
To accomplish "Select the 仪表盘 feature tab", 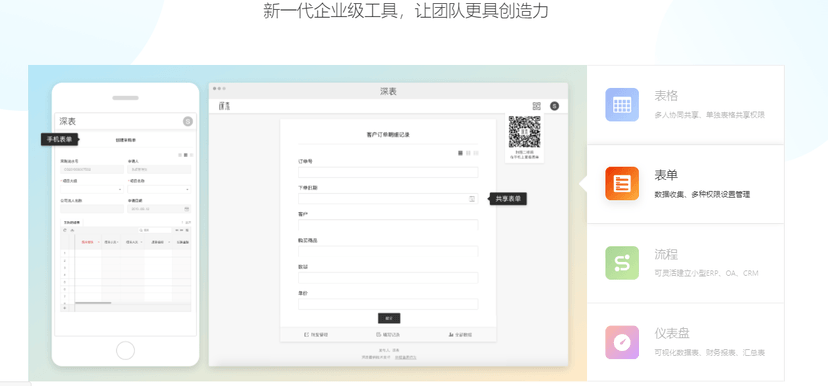I will [685, 342].
